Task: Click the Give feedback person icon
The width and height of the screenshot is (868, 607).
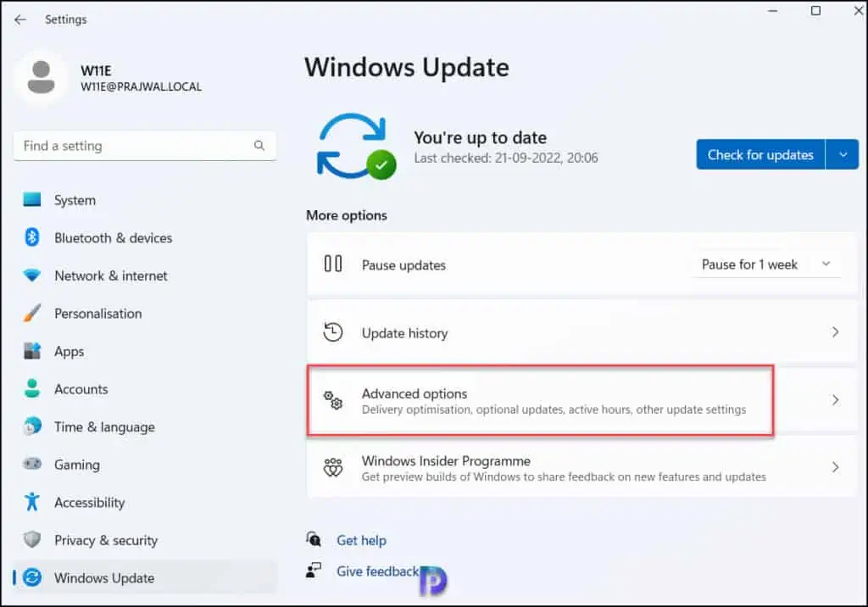Action: (x=314, y=570)
